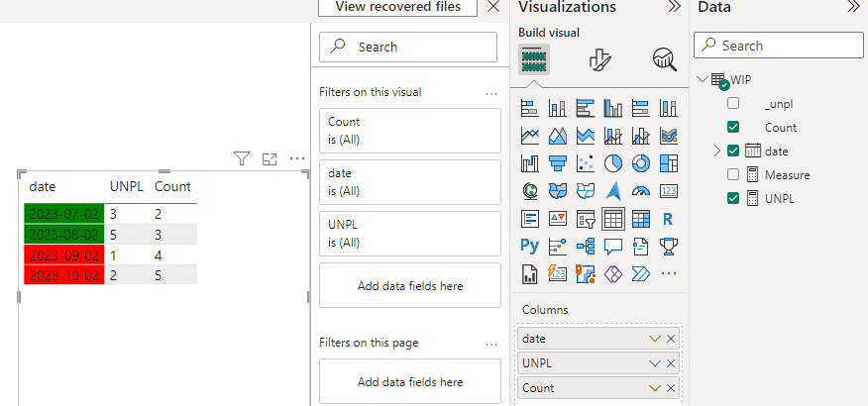This screenshot has height=406, width=868.
Task: Select the globe map visual
Action: tap(530, 191)
